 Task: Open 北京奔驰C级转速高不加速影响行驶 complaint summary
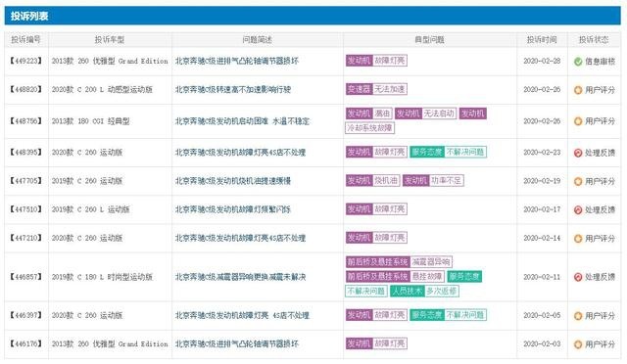pos(233,89)
